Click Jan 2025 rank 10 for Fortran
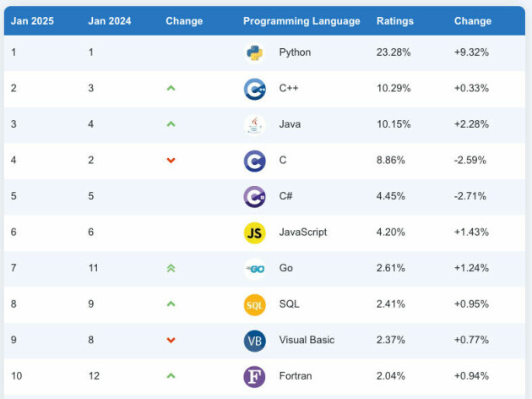Image resolution: width=532 pixels, height=399 pixels. coord(17,376)
